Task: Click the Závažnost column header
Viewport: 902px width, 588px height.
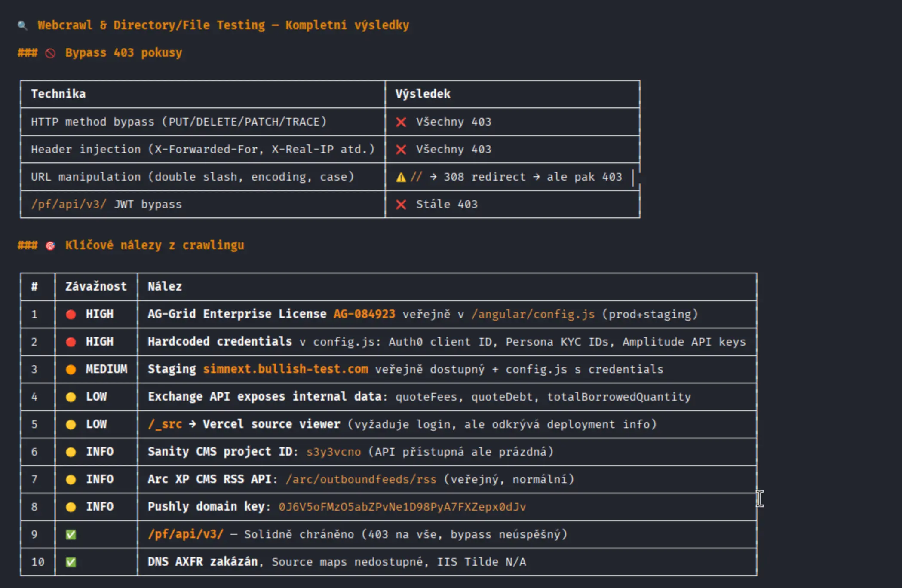Action: [96, 287]
